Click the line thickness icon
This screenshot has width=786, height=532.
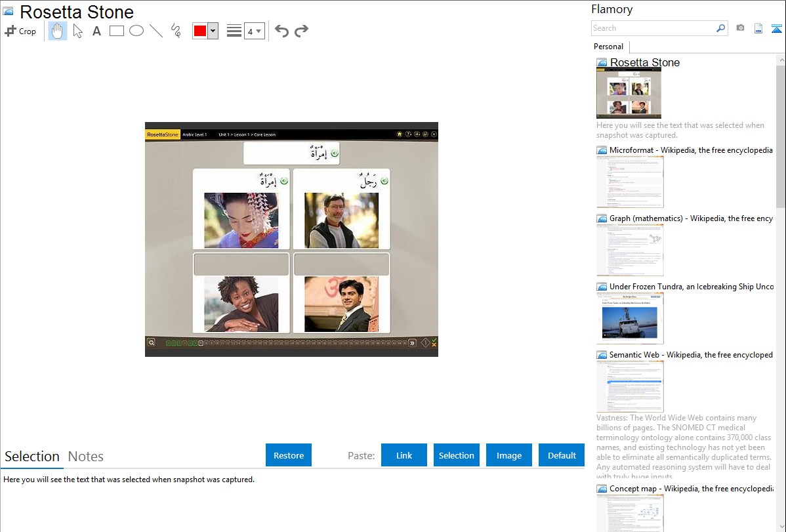coord(234,31)
